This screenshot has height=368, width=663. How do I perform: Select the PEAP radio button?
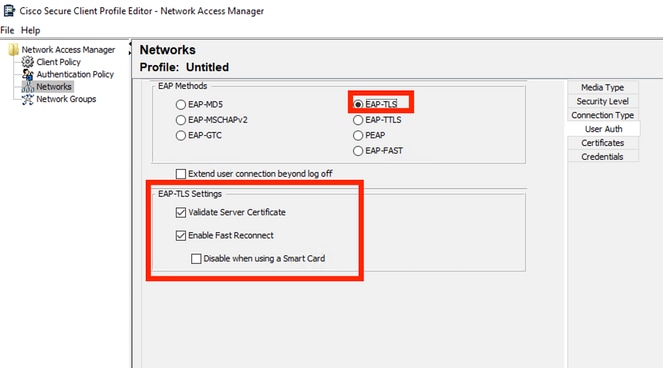358,135
